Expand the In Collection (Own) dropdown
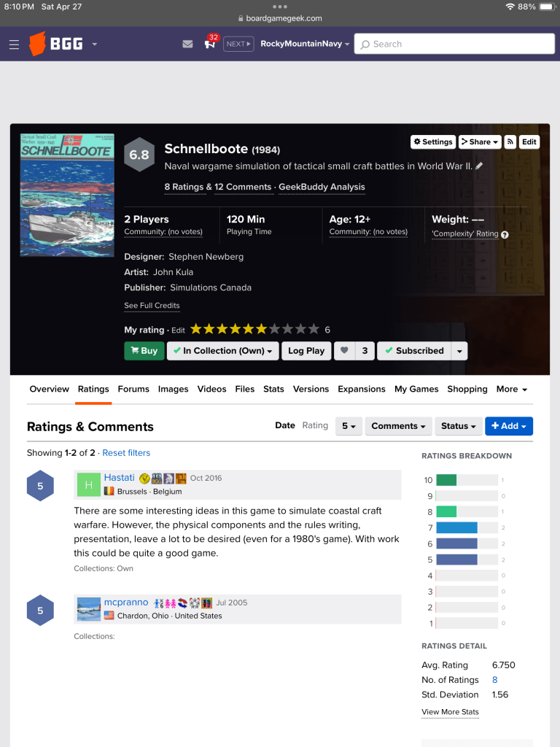This screenshot has height=747, width=560. [x=223, y=351]
